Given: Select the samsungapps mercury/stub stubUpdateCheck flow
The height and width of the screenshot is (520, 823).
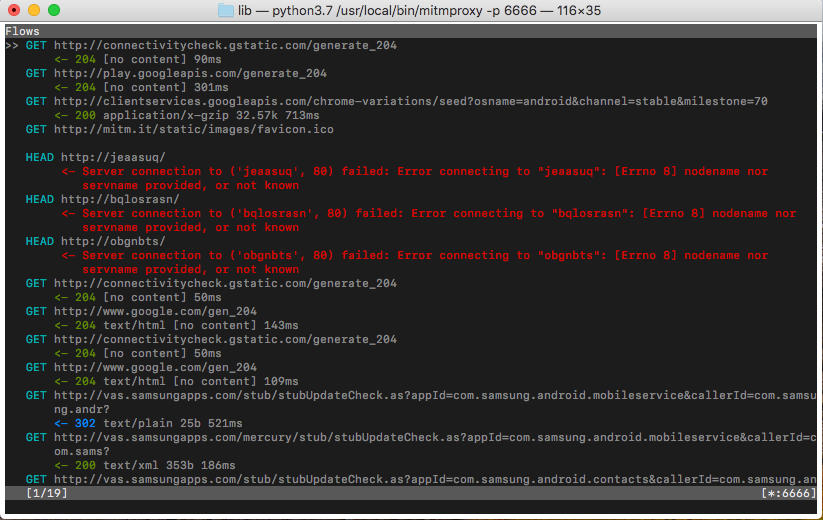Looking at the screenshot, I should [421, 444].
